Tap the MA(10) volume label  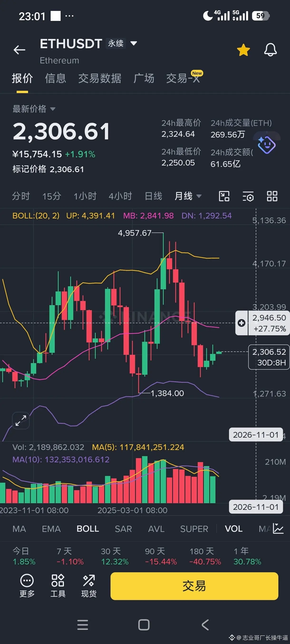tap(61, 459)
